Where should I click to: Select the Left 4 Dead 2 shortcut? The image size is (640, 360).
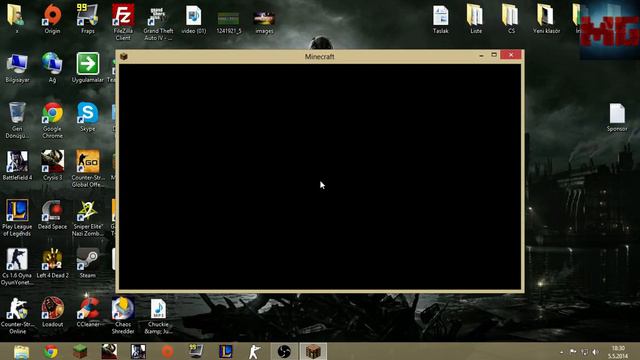coord(52,264)
